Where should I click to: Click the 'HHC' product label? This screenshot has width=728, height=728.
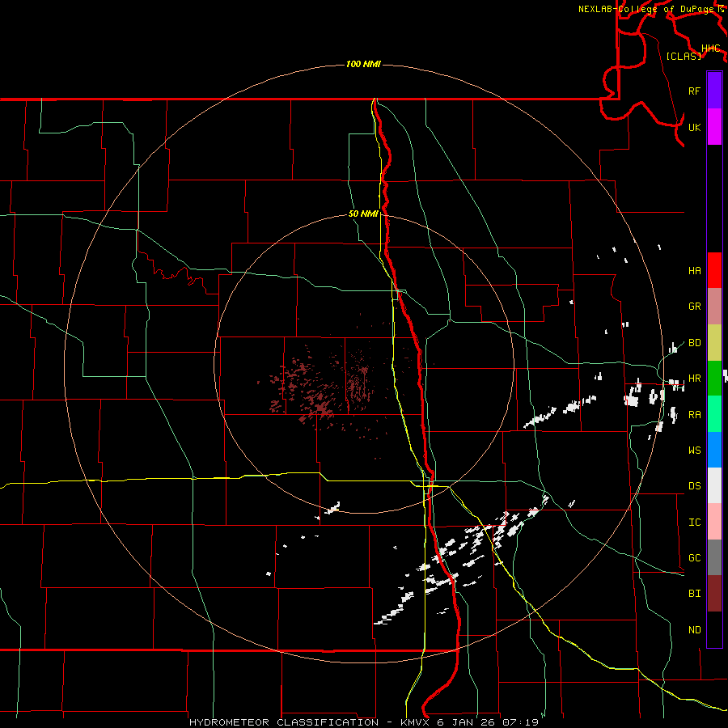pos(711,49)
